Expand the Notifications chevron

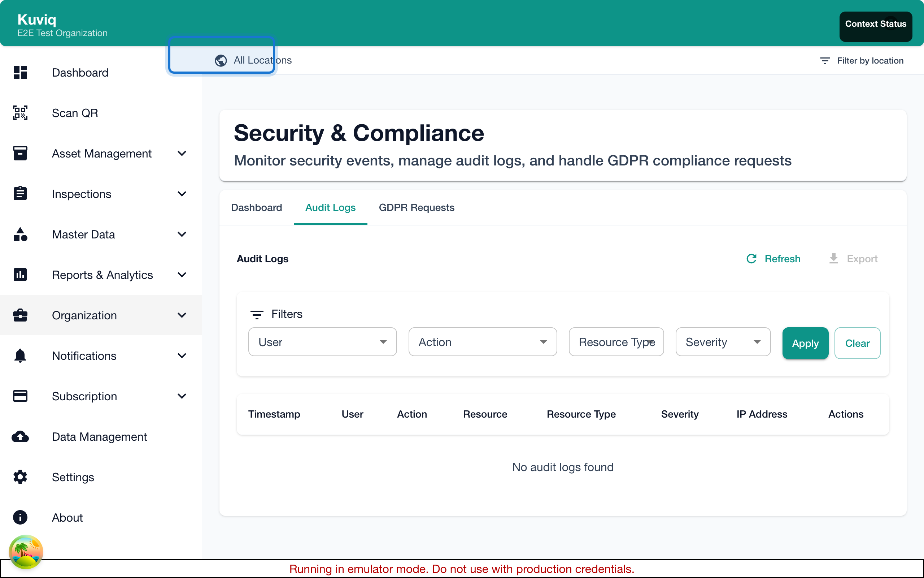click(x=182, y=355)
